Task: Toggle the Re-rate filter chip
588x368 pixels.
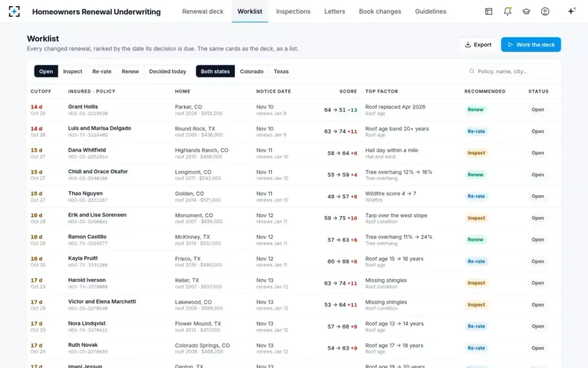Action: pos(102,71)
